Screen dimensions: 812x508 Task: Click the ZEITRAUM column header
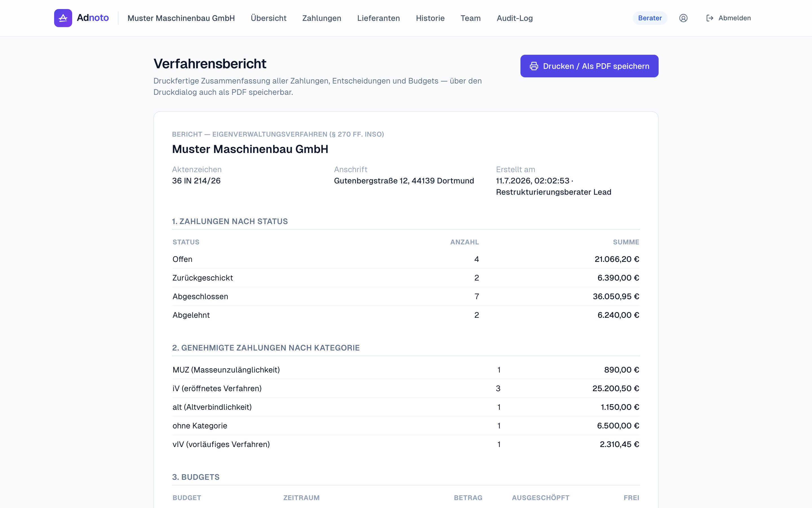tap(301, 498)
